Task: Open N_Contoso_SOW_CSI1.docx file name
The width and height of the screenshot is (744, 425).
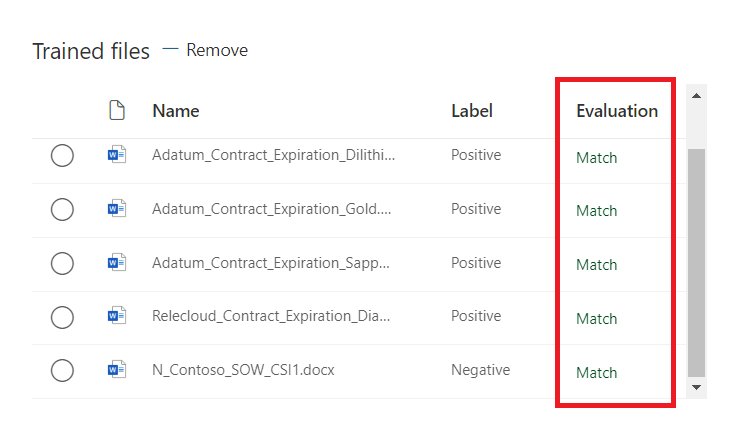Action: pos(243,370)
